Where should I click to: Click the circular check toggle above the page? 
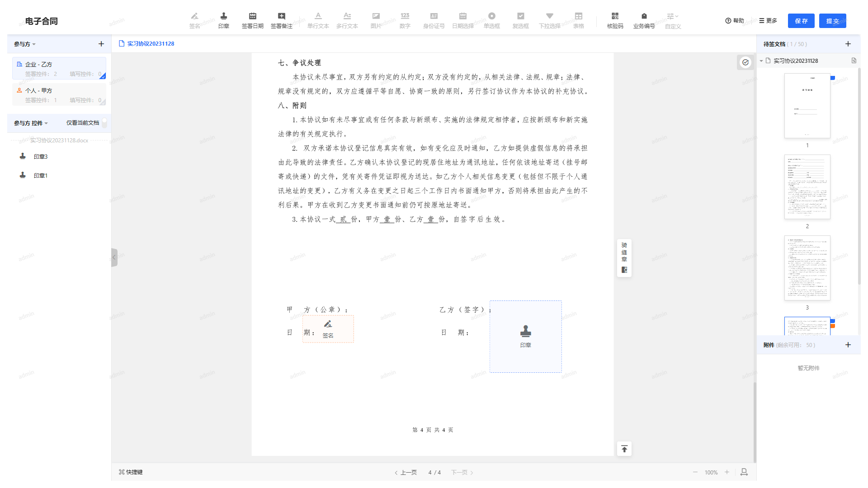(x=745, y=62)
